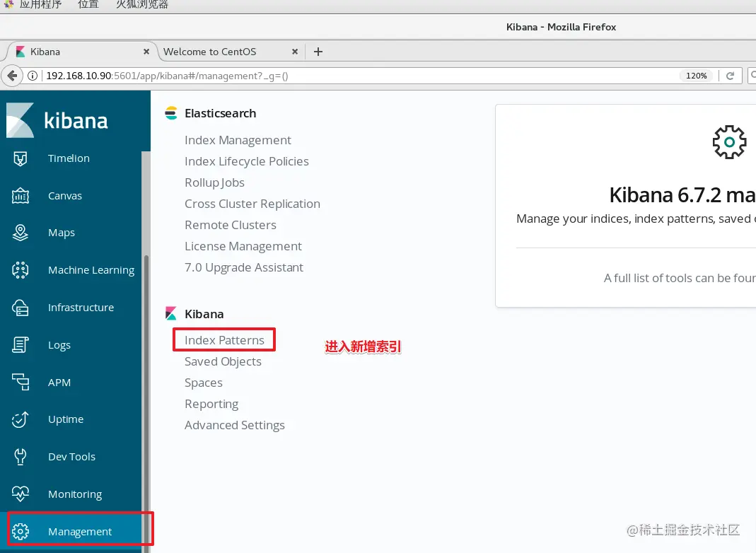Click the Machine Learning icon
The width and height of the screenshot is (756, 553).
21,270
